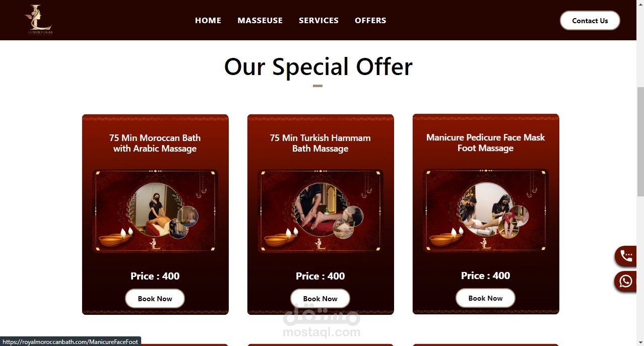
Task: Click Manicure Pedicure Face Mask Foot Massage title
Action: point(485,143)
